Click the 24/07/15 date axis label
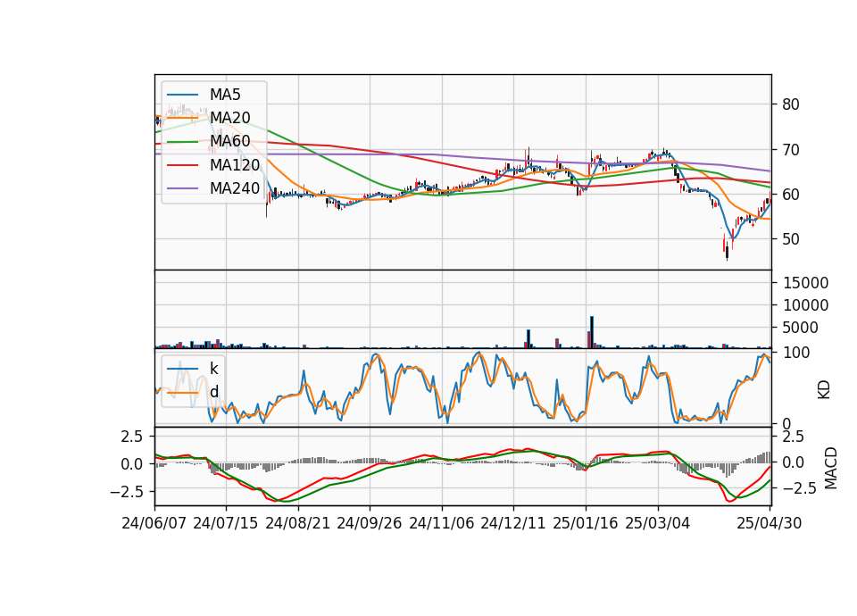Screen dimensions: 857x616 pyautogui.click(x=225, y=523)
